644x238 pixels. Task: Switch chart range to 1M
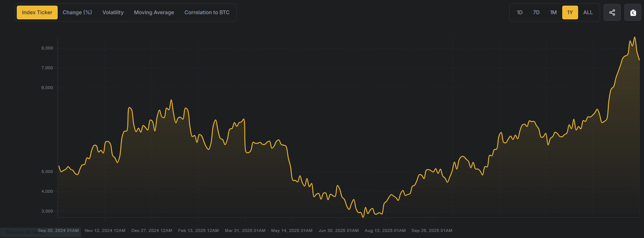553,12
